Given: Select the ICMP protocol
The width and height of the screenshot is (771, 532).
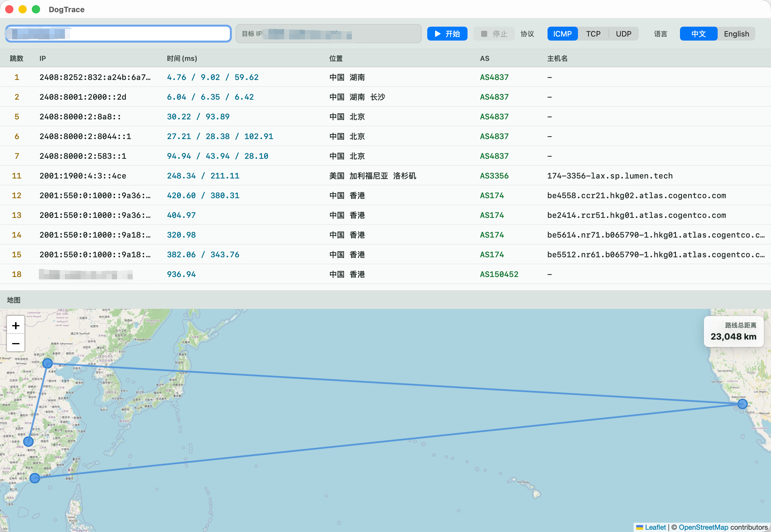Looking at the screenshot, I should [x=562, y=34].
